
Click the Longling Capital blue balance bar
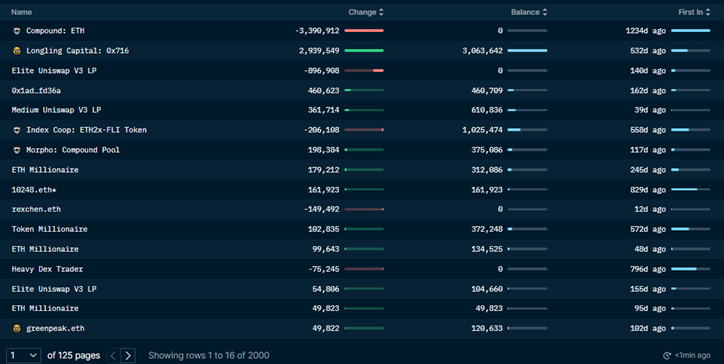point(527,51)
